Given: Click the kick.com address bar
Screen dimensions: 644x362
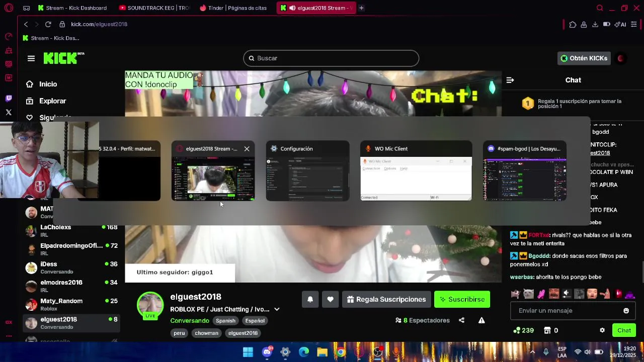Looking at the screenshot, I should tap(99, 24).
